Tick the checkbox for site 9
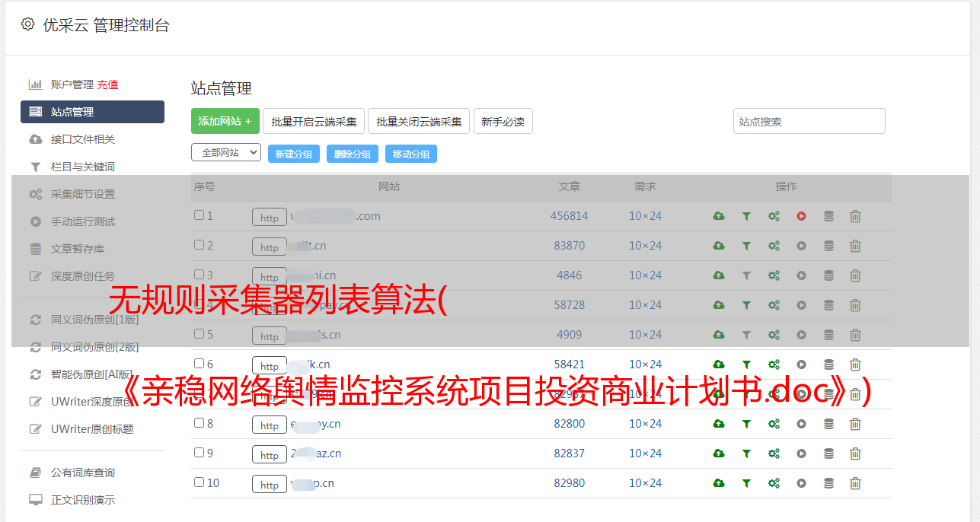980x522 pixels. click(x=199, y=453)
